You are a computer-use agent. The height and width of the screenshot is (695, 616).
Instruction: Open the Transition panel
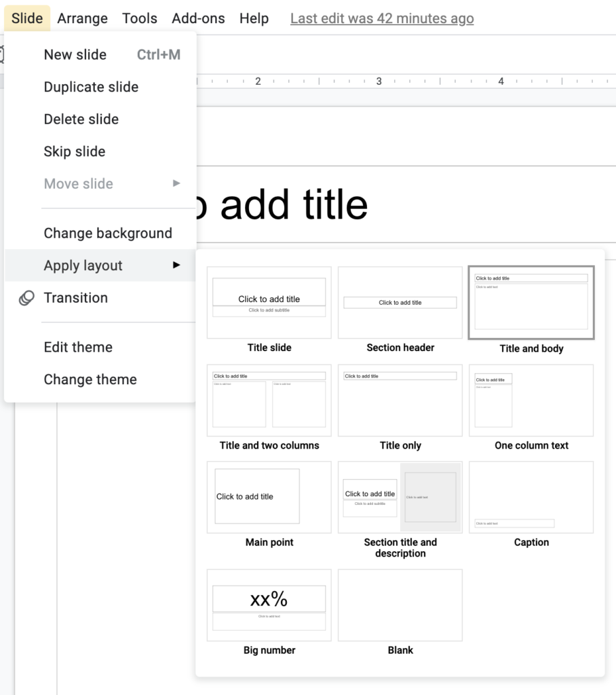[75, 297]
